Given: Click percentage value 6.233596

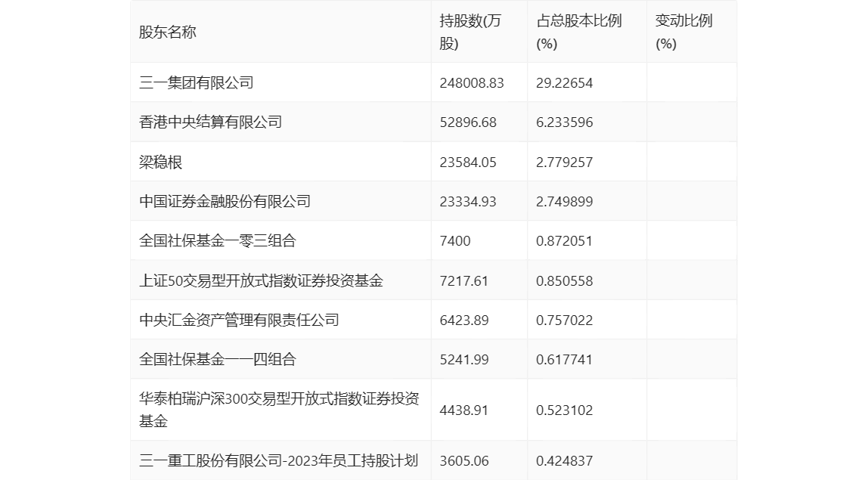Looking at the screenshot, I should [564, 122].
